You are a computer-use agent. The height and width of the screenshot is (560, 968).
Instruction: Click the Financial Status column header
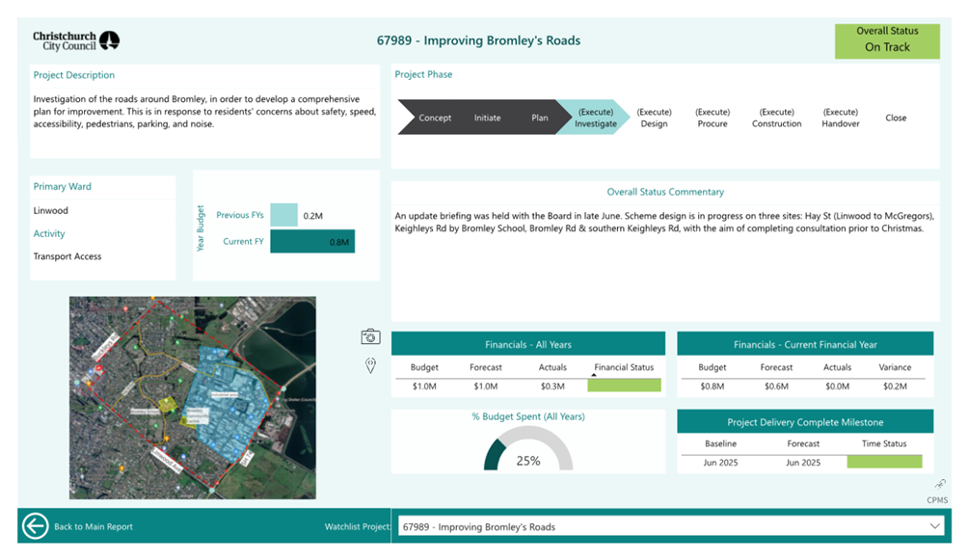coord(624,367)
